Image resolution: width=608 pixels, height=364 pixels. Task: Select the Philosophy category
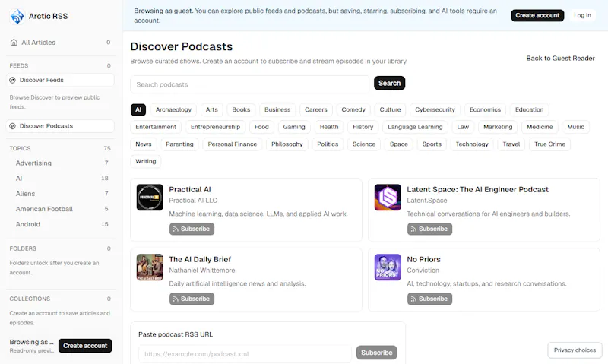287,144
